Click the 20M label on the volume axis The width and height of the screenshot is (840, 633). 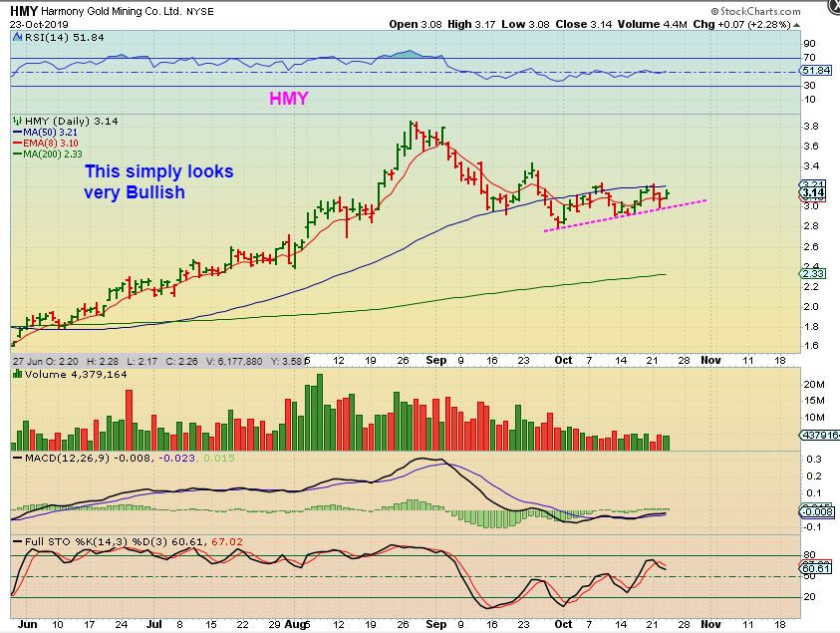[814, 385]
